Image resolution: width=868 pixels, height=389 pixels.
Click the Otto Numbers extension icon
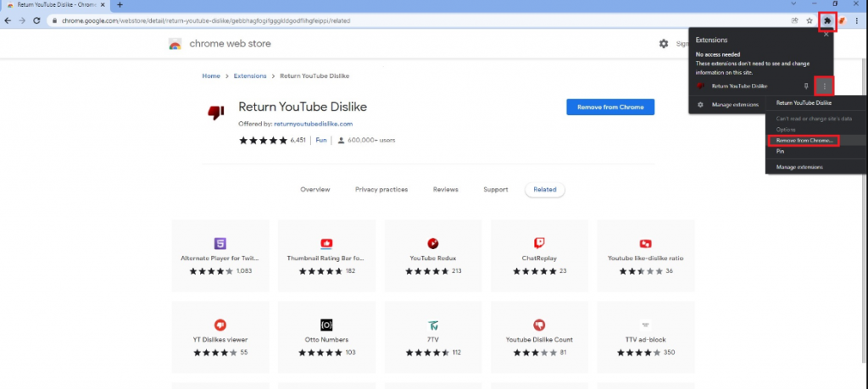pyautogui.click(x=326, y=325)
